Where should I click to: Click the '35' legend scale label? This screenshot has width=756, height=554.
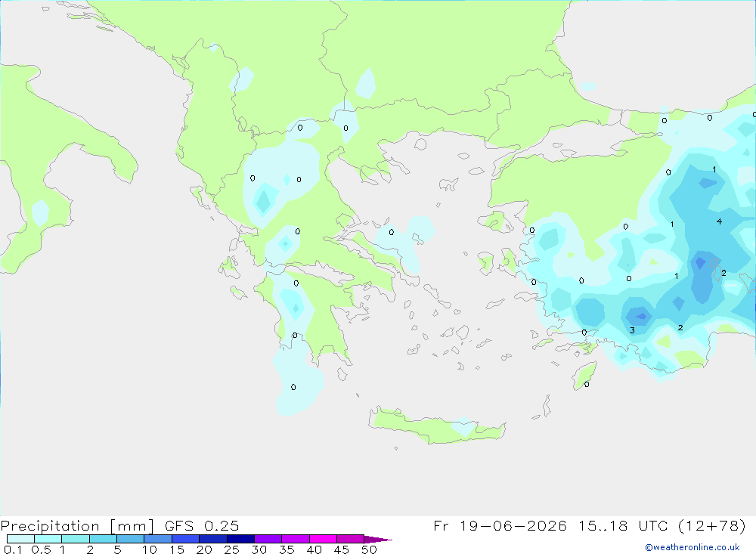[287, 549]
